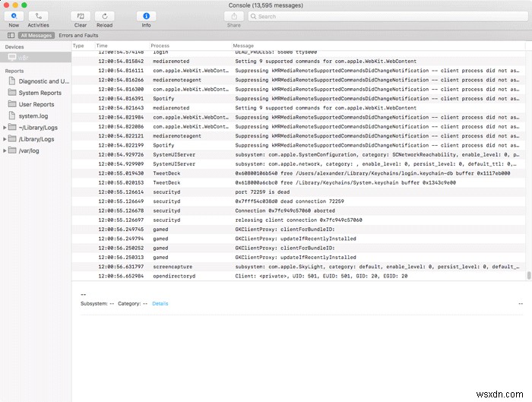The width and height of the screenshot is (532, 402).
Task: Sort by the Process column header
Action: [160, 46]
